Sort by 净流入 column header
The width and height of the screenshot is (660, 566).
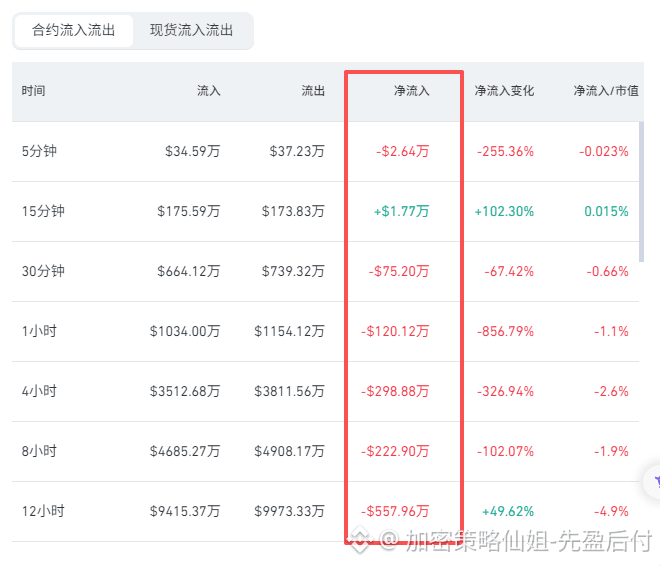(x=412, y=91)
